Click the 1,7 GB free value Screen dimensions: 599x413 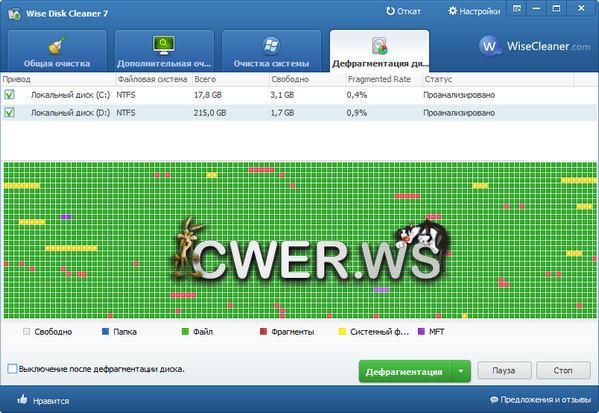[282, 113]
